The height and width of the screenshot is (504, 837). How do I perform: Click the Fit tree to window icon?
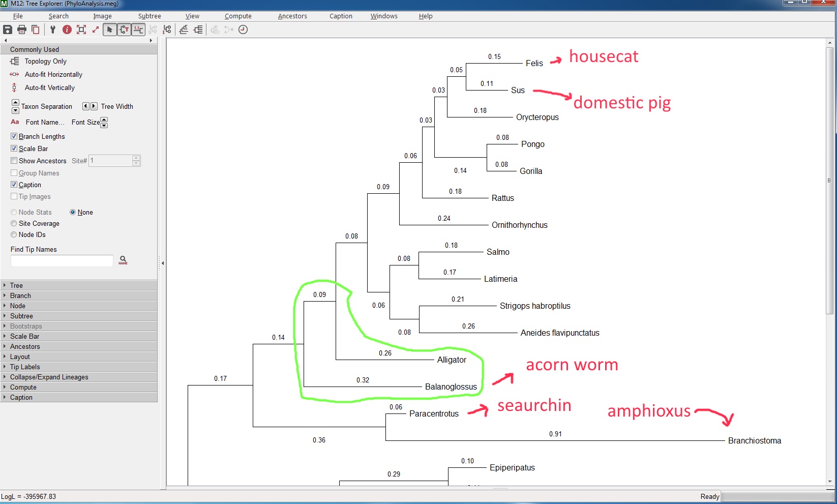click(x=81, y=29)
